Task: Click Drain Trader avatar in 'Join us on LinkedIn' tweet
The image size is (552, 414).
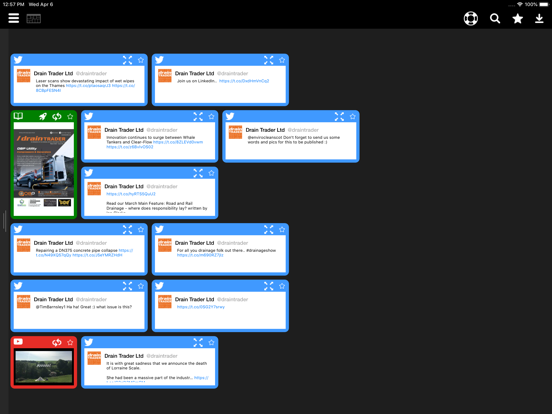Action: [165, 76]
